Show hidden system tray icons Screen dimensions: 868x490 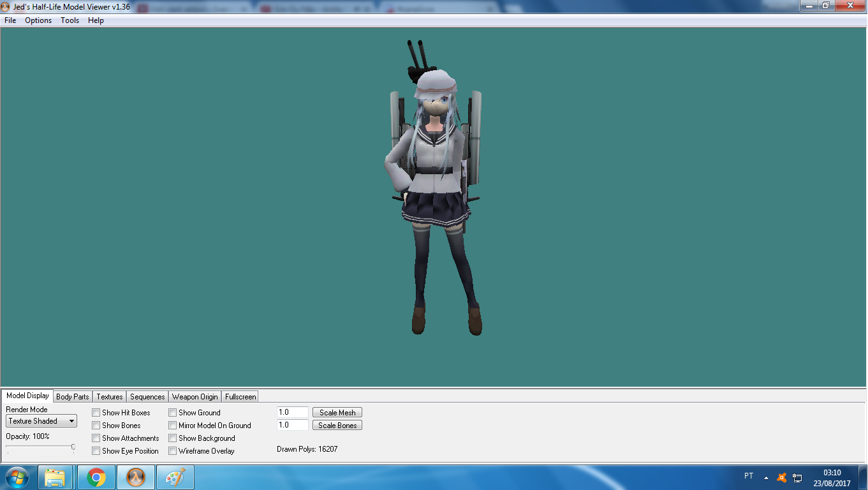pyautogui.click(x=766, y=477)
